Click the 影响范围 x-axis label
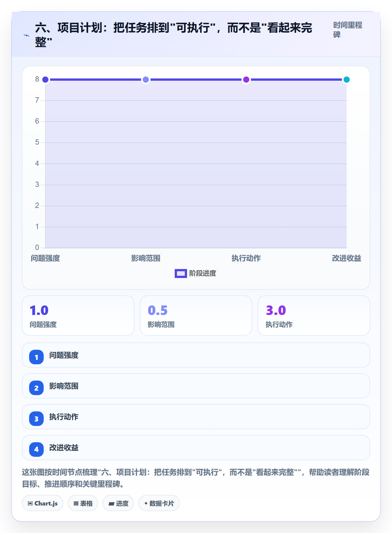 146,258
